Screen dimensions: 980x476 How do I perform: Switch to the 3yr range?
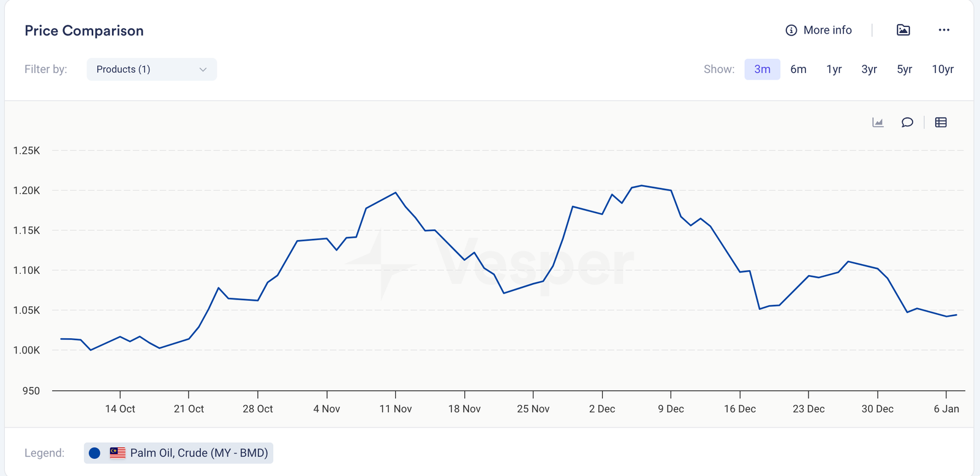click(x=869, y=69)
